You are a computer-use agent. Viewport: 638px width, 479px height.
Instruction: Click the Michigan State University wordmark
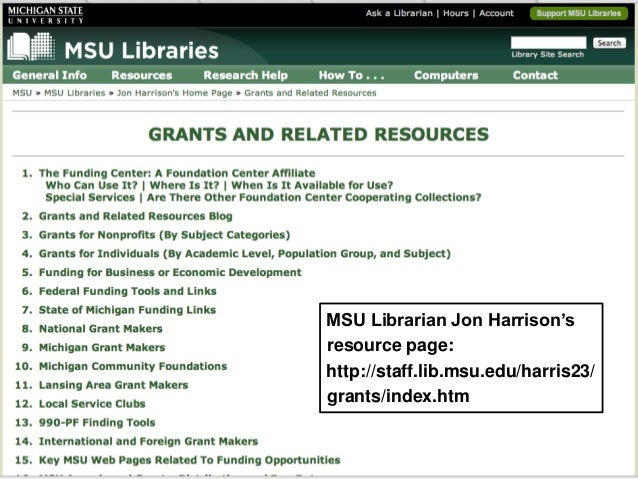click(45, 15)
